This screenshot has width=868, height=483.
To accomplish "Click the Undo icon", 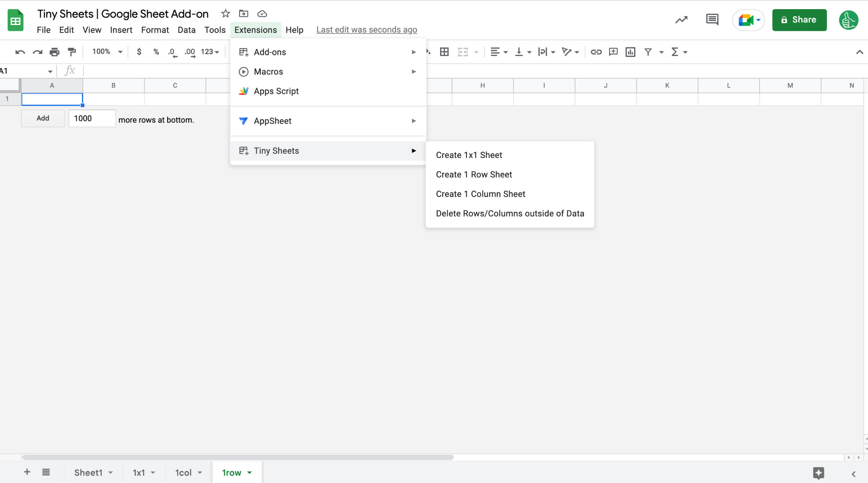I will [20, 52].
